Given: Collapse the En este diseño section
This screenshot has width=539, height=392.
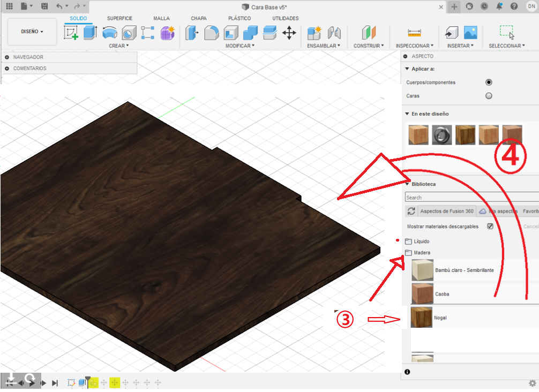Looking at the screenshot, I should pos(407,114).
